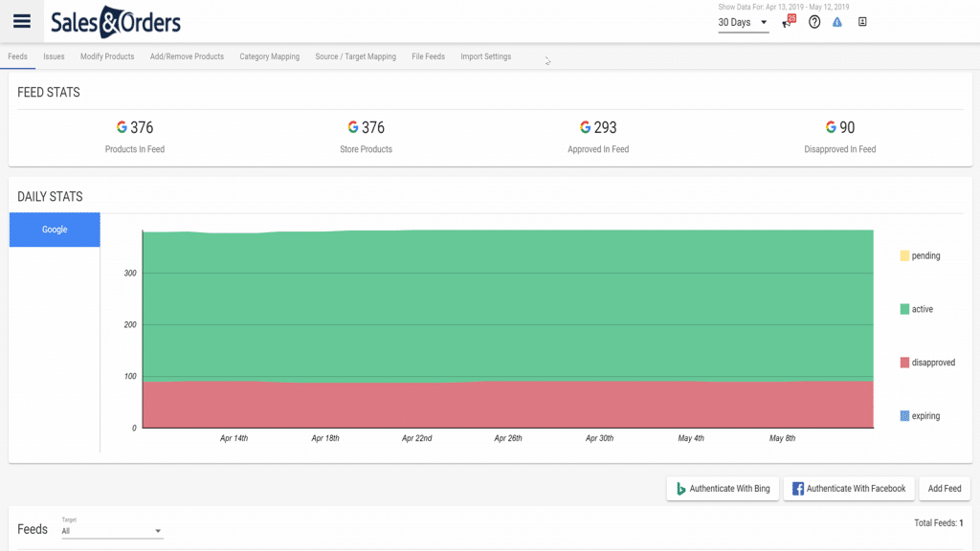Click the Sales & Orders logo

tap(115, 22)
